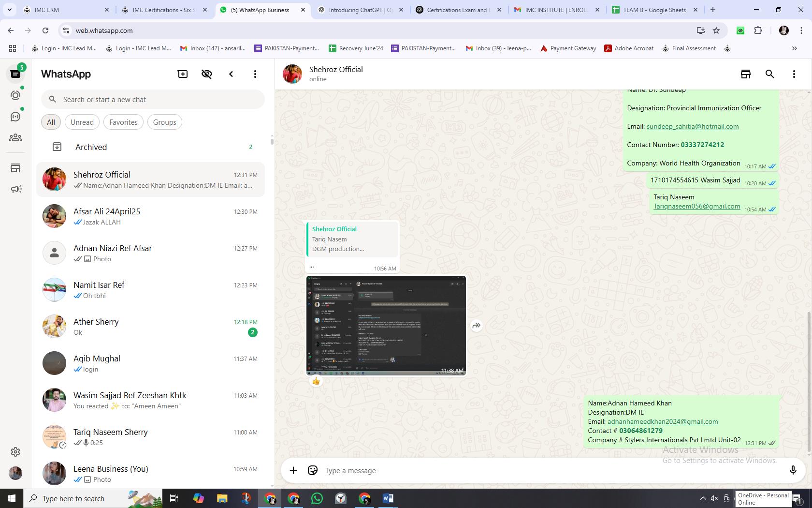Open Windows Start menu
812x508 pixels.
(12, 498)
